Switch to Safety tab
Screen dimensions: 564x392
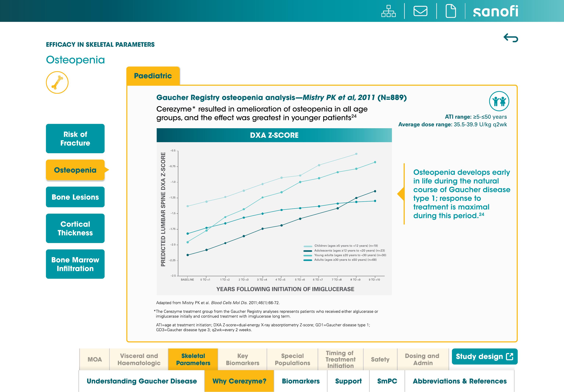(380, 359)
